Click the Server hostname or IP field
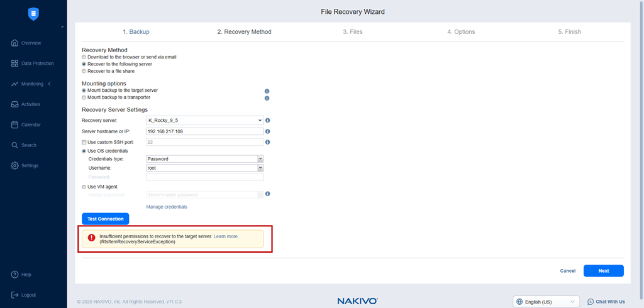The image size is (644, 308). [x=204, y=131]
